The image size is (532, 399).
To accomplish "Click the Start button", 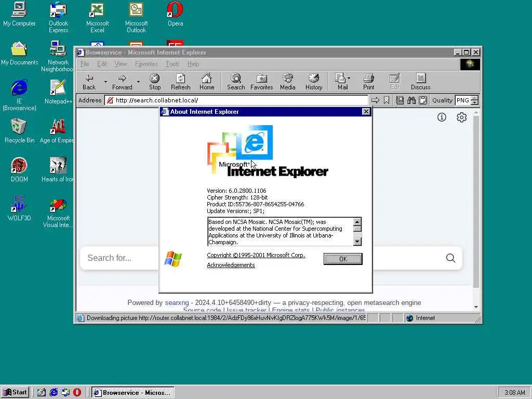I will (15, 392).
